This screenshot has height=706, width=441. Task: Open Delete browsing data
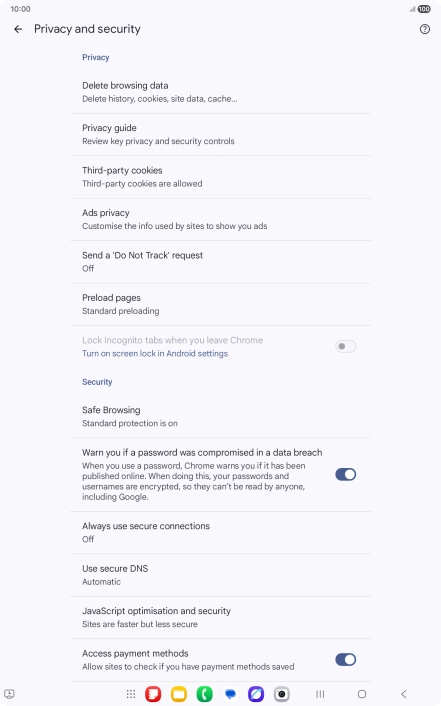(220, 92)
